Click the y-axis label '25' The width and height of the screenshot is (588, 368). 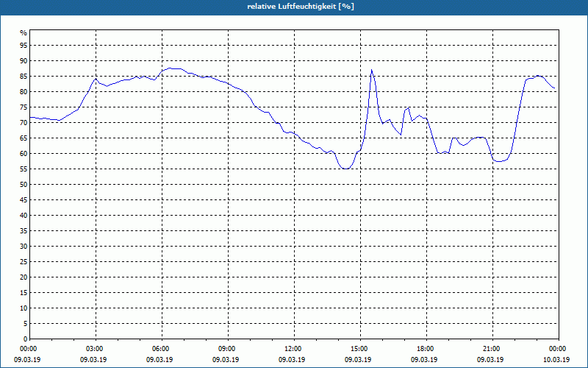pyautogui.click(x=24, y=262)
